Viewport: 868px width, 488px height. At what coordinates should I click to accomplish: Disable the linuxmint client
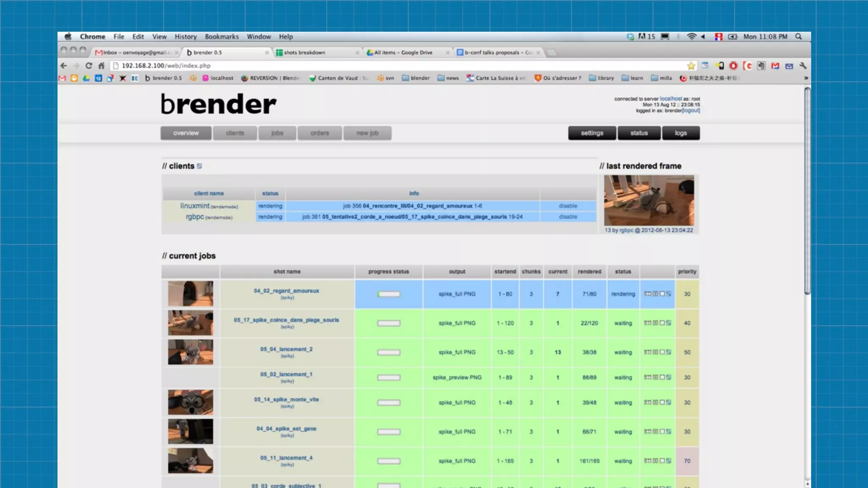point(568,206)
